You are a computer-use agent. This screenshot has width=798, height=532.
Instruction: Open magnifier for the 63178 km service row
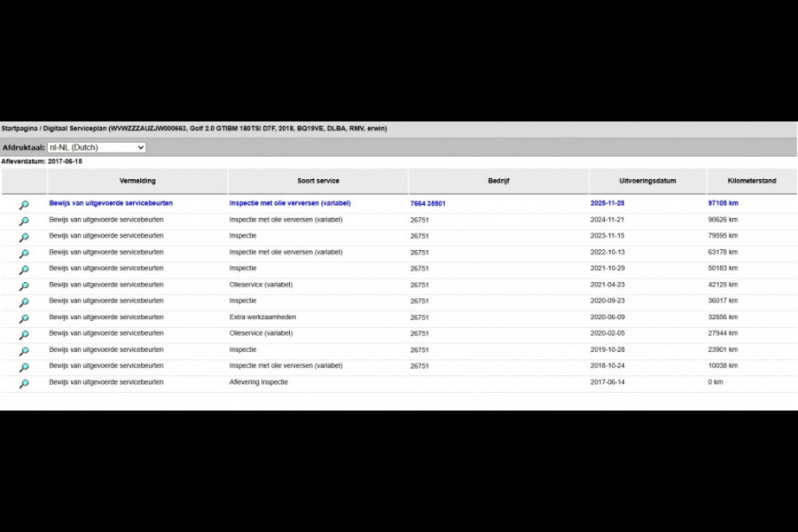click(24, 254)
